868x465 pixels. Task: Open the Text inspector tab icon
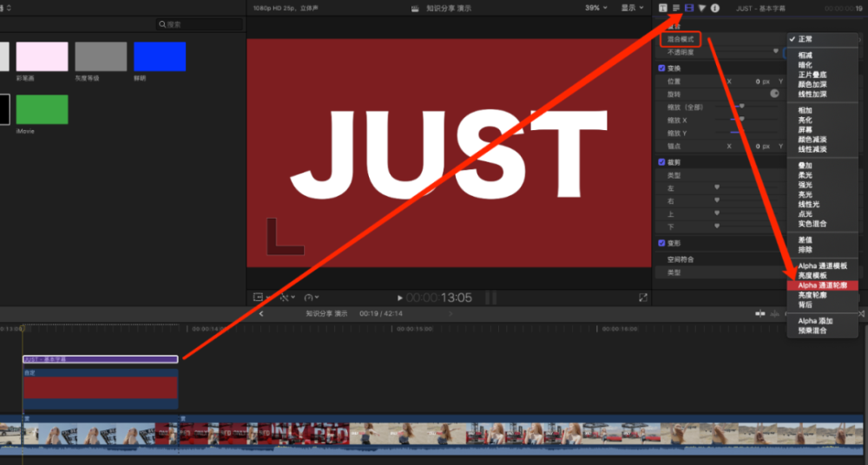(x=662, y=8)
